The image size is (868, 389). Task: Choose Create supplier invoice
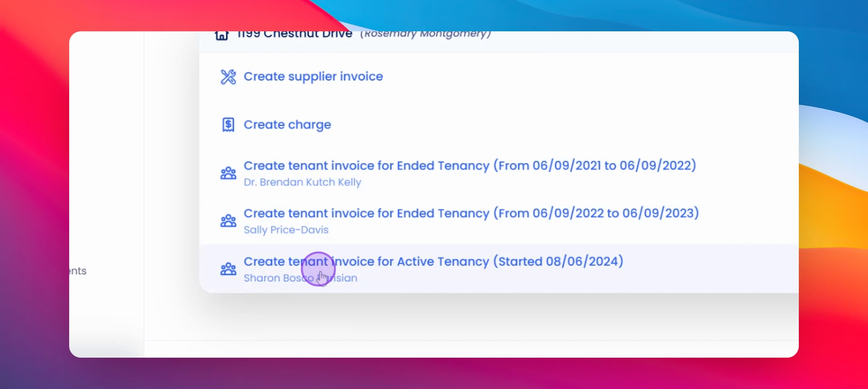coord(313,77)
